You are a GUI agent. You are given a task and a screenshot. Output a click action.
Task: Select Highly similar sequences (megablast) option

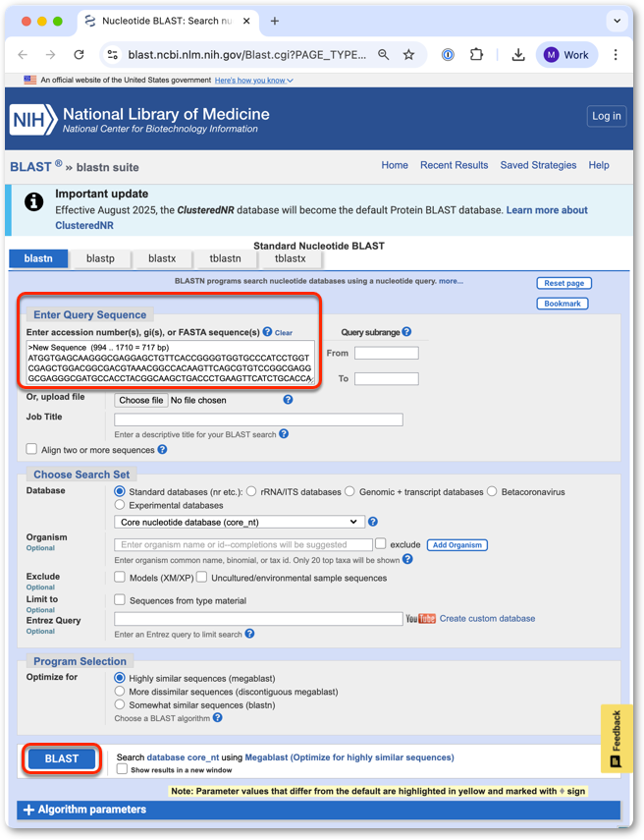120,678
